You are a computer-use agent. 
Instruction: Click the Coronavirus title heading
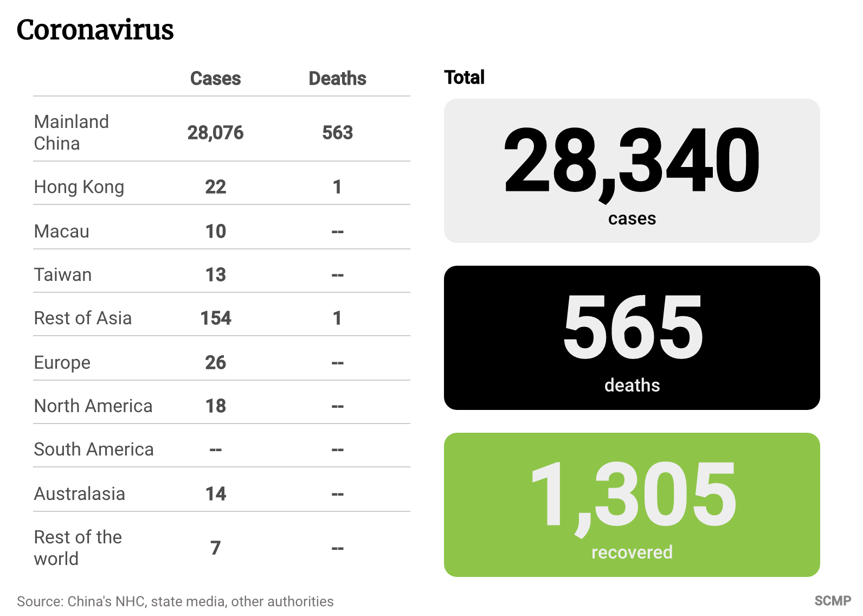coord(95,30)
